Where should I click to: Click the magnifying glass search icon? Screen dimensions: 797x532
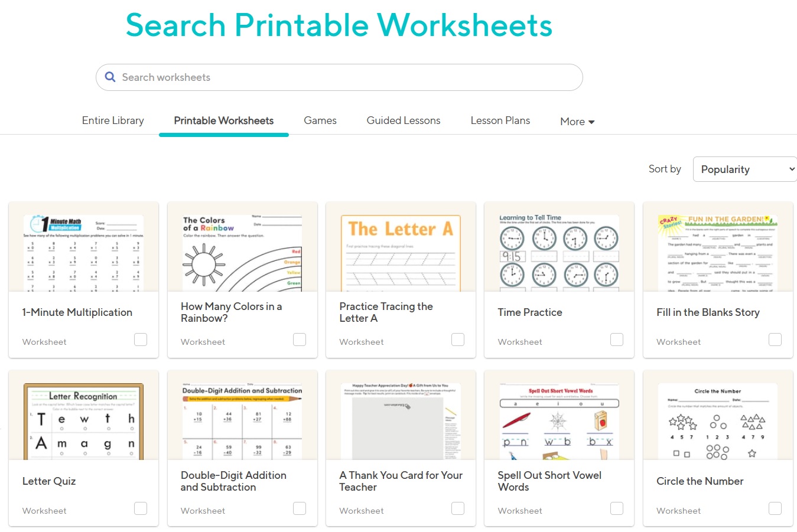click(x=110, y=77)
